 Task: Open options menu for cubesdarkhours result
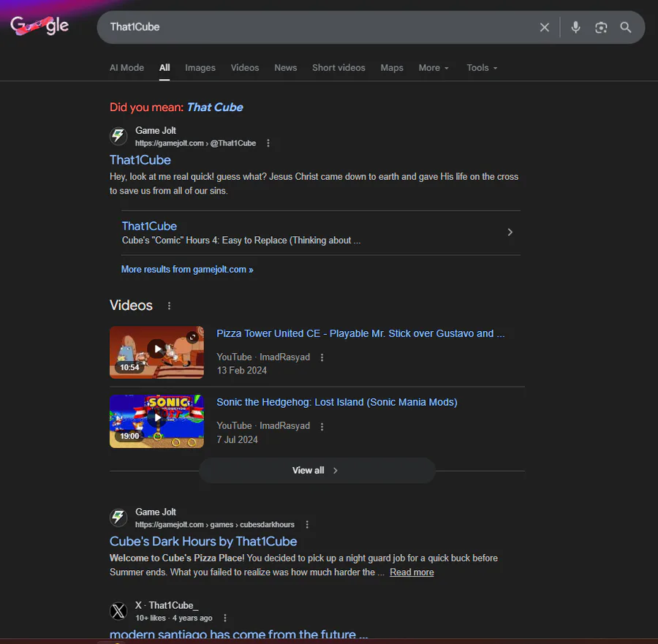307,524
